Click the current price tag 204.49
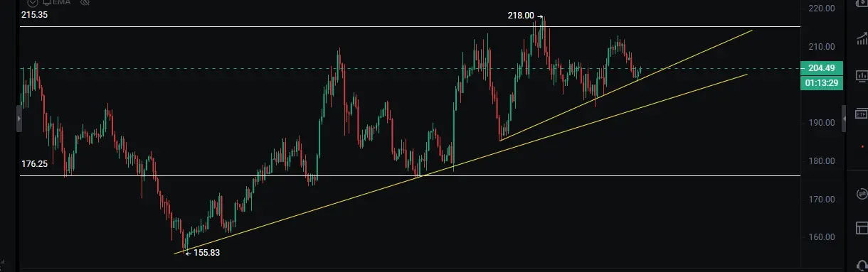Screen dimensions: 868x272 822,68
